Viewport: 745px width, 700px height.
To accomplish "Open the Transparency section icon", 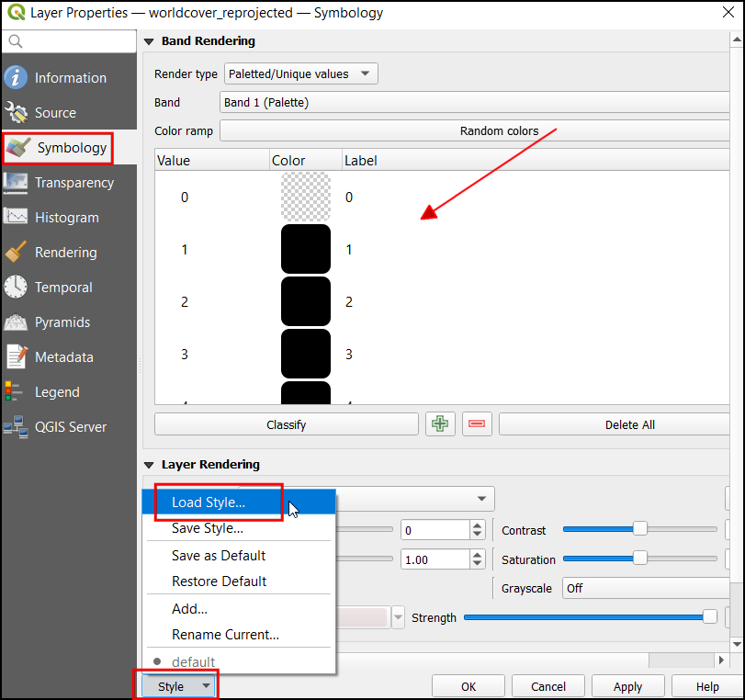I will click(x=17, y=183).
